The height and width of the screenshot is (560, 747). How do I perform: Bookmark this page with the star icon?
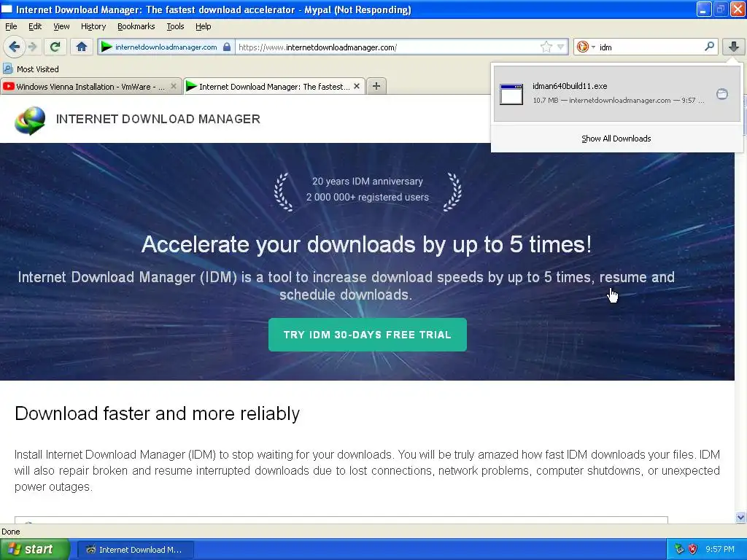(546, 47)
